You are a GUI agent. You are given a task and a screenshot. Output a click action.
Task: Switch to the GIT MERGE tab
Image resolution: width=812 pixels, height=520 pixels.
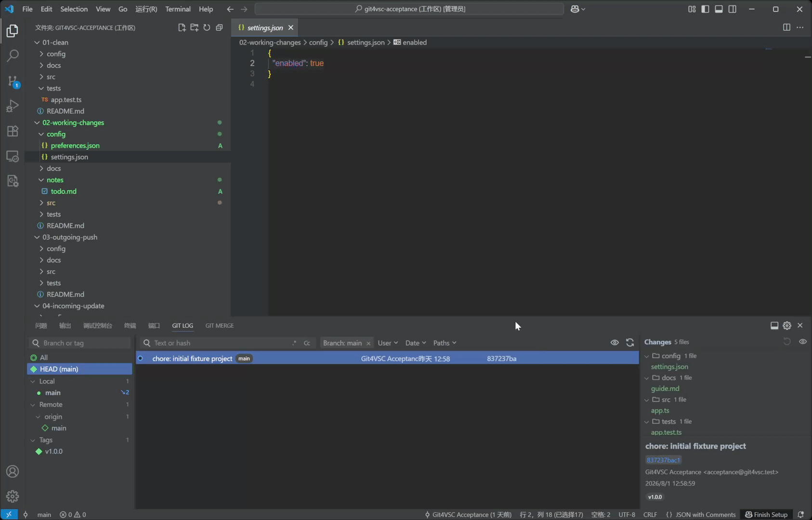tap(220, 325)
